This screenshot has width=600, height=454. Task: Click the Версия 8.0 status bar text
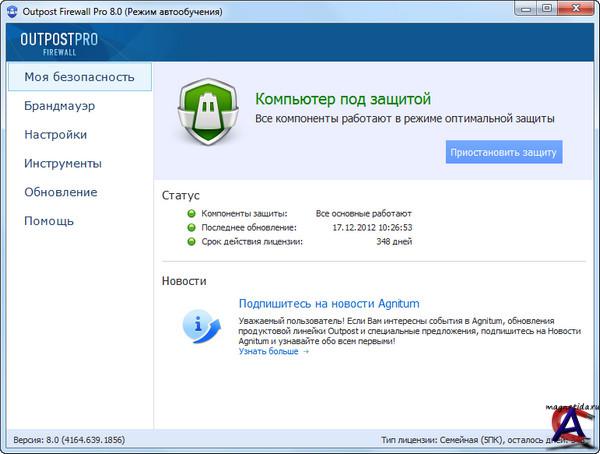(x=66, y=440)
